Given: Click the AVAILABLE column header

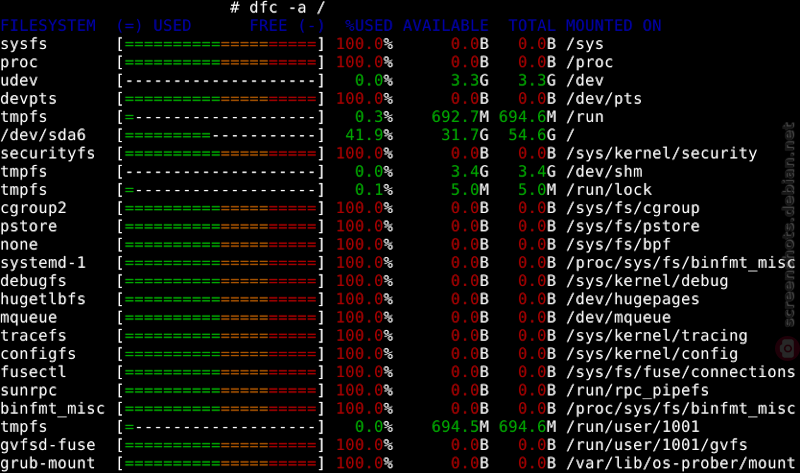Looking at the screenshot, I should click(x=445, y=26).
